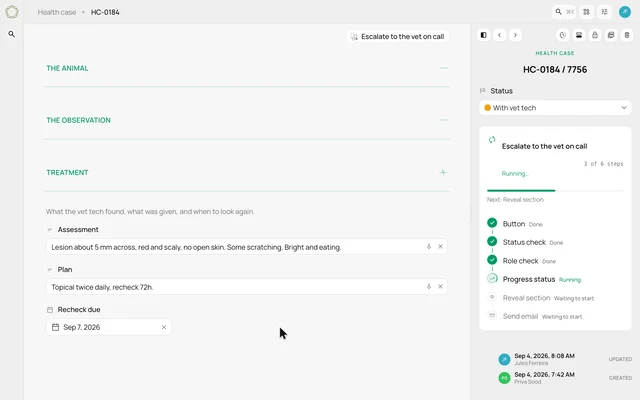Click the Reveal section step eye icon
The image size is (640, 400).
[492, 297]
